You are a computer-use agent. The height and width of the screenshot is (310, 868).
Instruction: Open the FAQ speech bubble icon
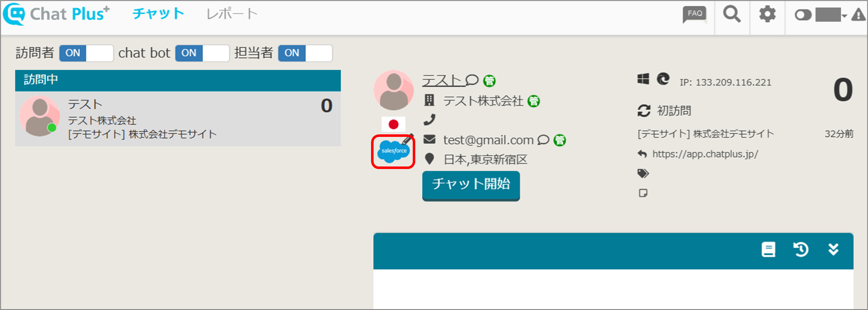coord(695,15)
